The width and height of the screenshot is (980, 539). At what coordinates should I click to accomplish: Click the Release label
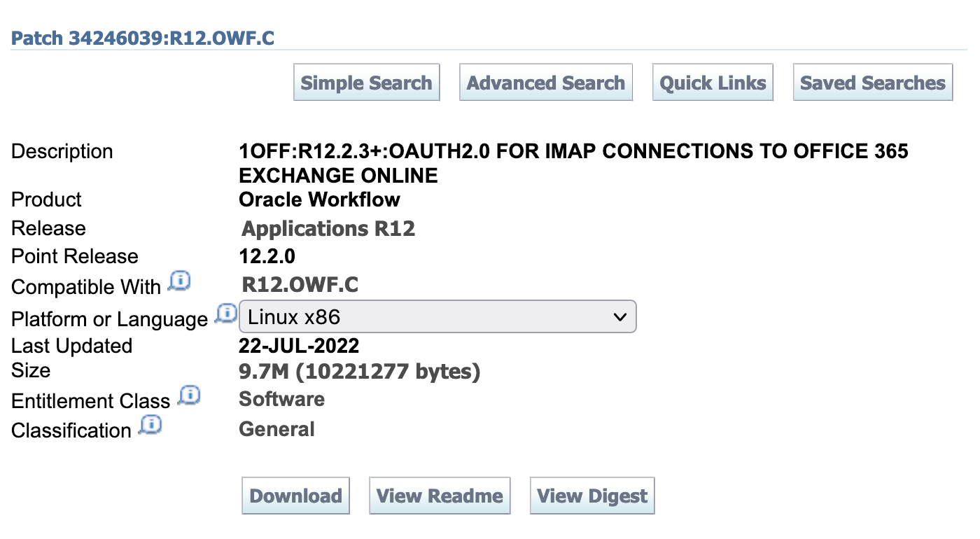click(x=48, y=229)
